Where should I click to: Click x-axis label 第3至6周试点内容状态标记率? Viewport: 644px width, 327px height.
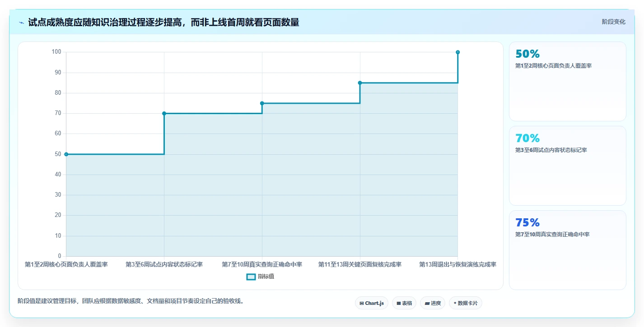tap(164, 264)
